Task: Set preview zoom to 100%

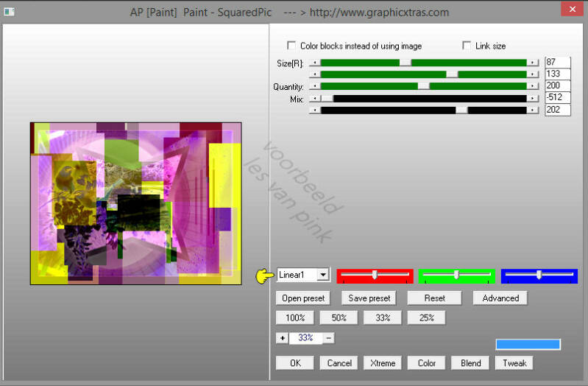Action: click(295, 318)
